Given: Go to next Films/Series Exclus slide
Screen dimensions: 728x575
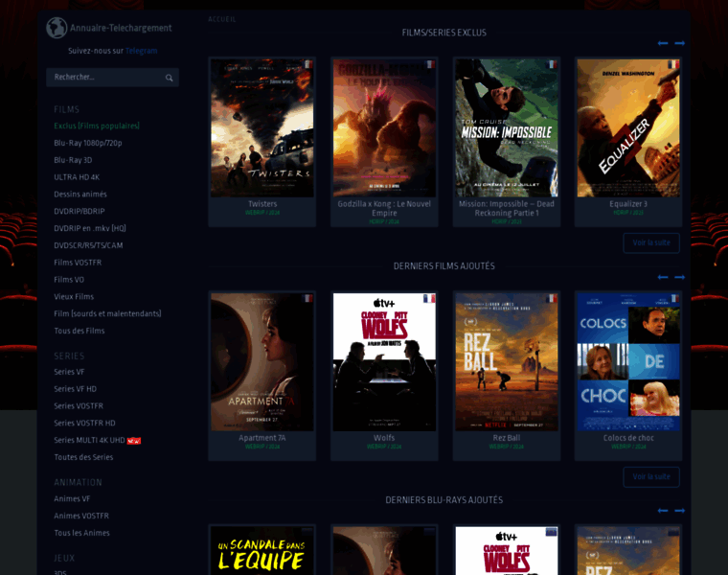Looking at the screenshot, I should coord(680,43).
